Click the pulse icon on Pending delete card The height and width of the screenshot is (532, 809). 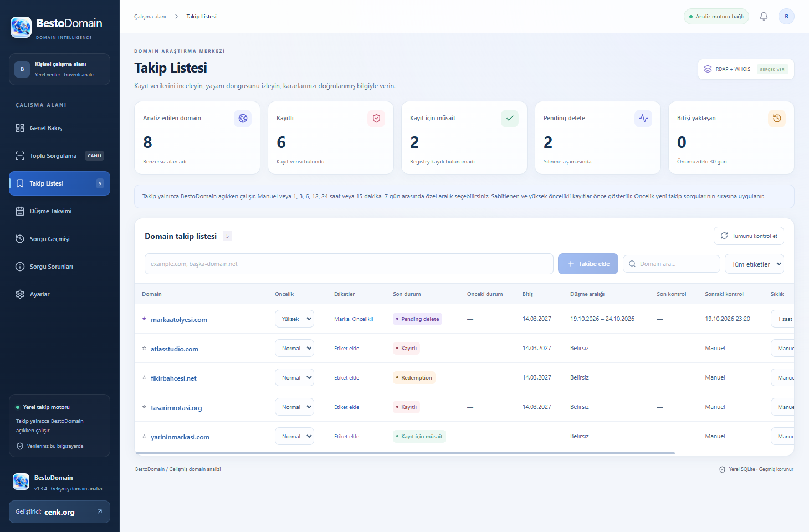tap(643, 118)
